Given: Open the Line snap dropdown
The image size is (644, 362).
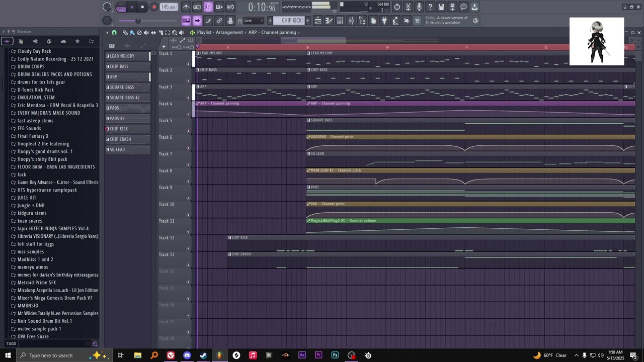Looking at the screenshot, I should click(254, 21).
